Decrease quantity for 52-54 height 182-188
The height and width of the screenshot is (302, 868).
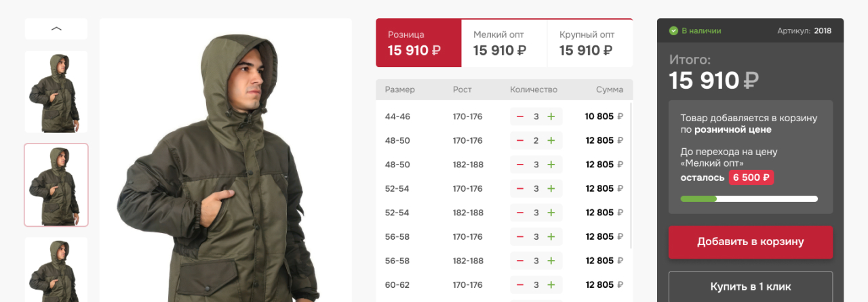[x=520, y=213]
